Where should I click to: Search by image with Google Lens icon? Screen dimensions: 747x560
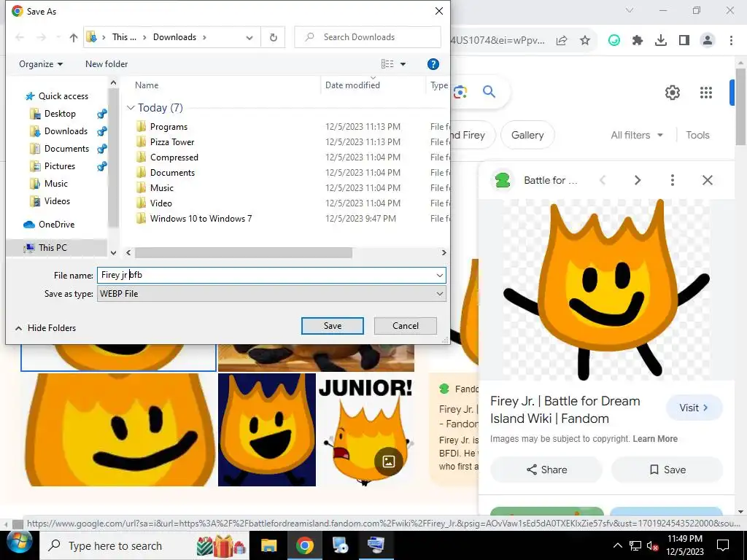pos(460,92)
